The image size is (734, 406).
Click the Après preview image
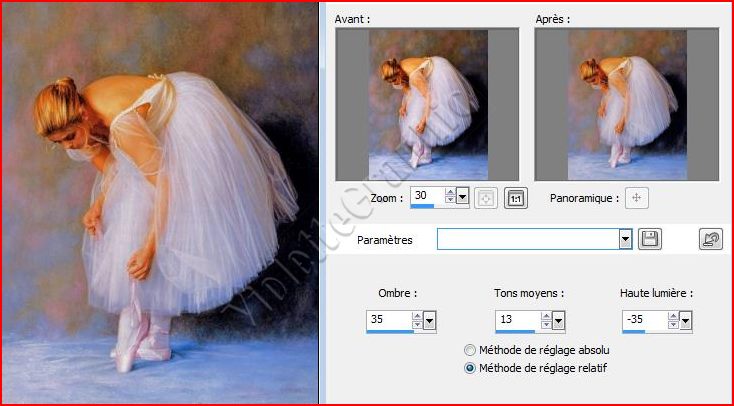627,104
